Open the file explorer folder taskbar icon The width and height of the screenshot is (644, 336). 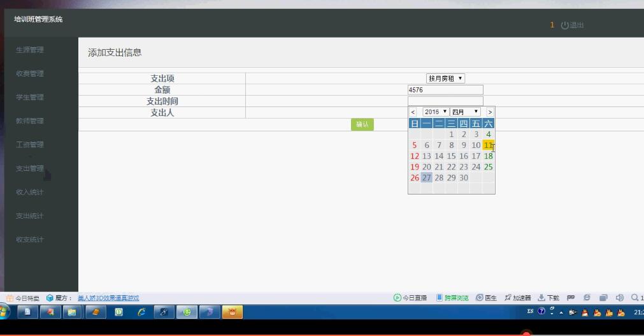tap(72, 312)
